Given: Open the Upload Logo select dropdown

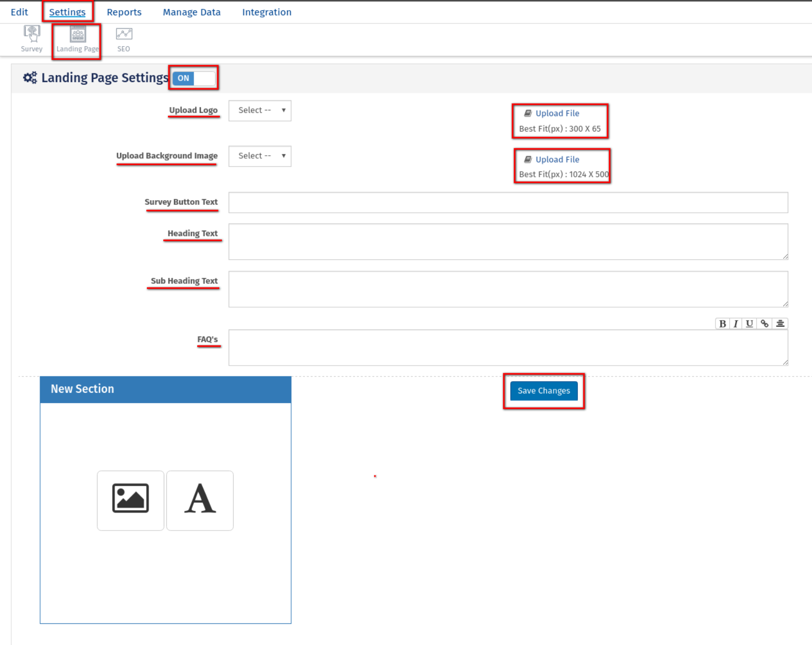Looking at the screenshot, I should [x=260, y=110].
